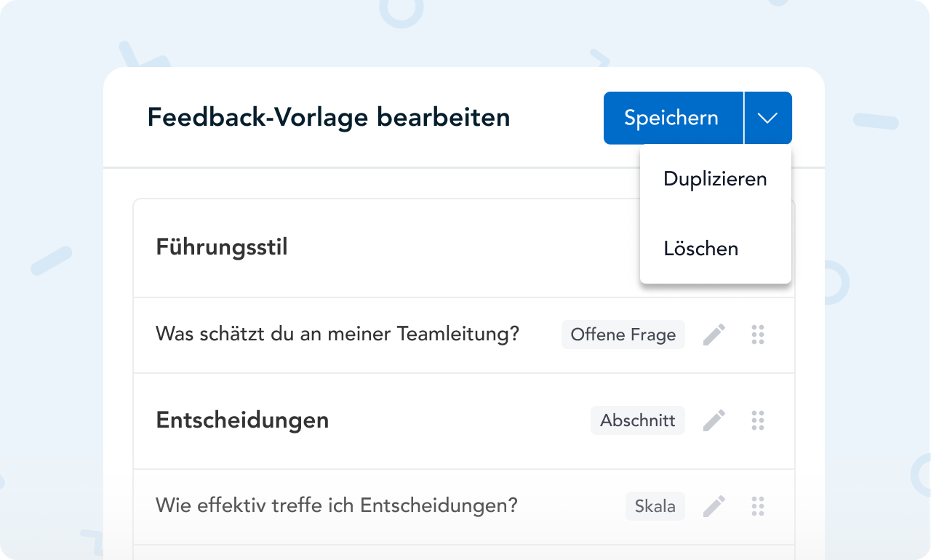Select the question 'Wie effektiv treffe ich Entscheidungen?'

337,506
